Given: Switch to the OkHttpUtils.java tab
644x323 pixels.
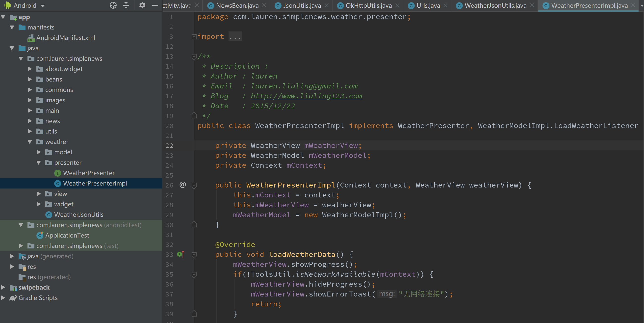Looking at the screenshot, I should tap(368, 5).
